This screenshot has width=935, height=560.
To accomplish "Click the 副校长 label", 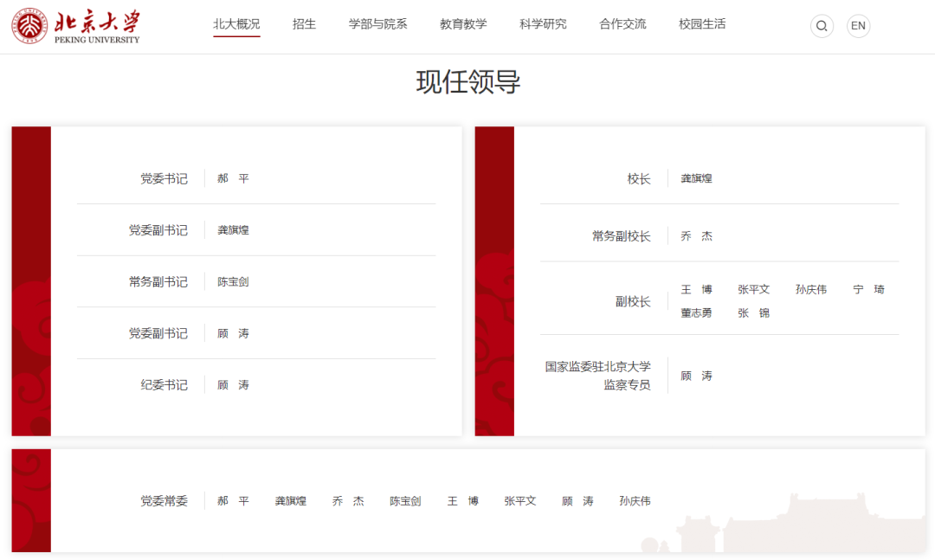I will (x=633, y=301).
